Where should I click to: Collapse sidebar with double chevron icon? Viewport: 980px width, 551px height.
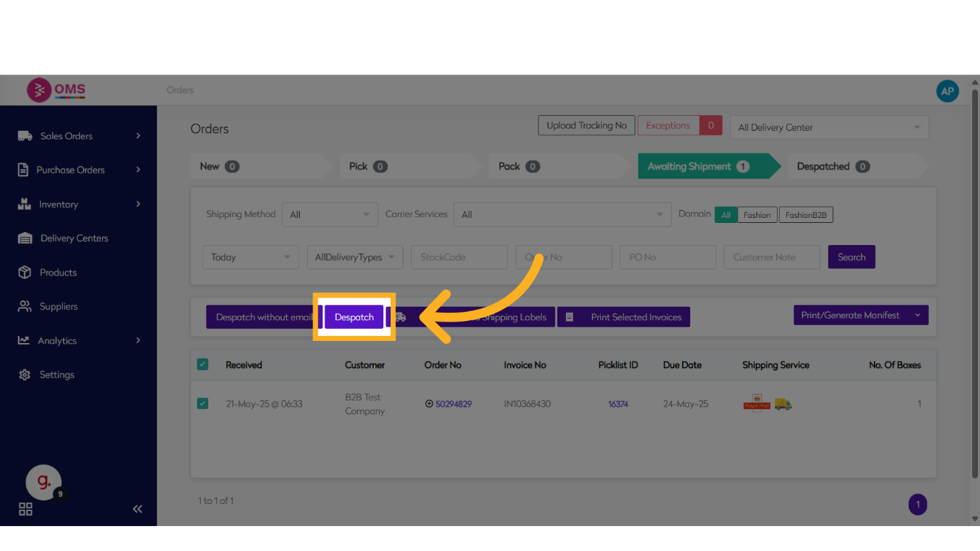coord(137,509)
